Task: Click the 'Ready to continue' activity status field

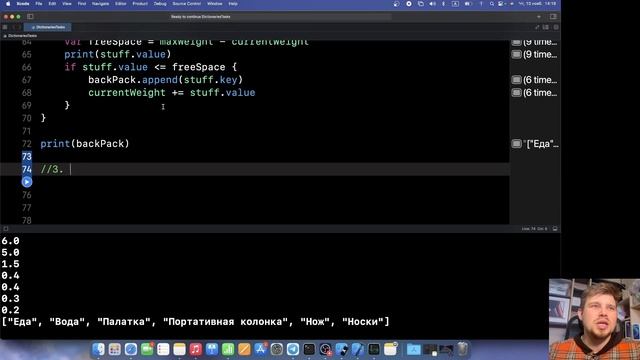Action: click(x=281, y=17)
